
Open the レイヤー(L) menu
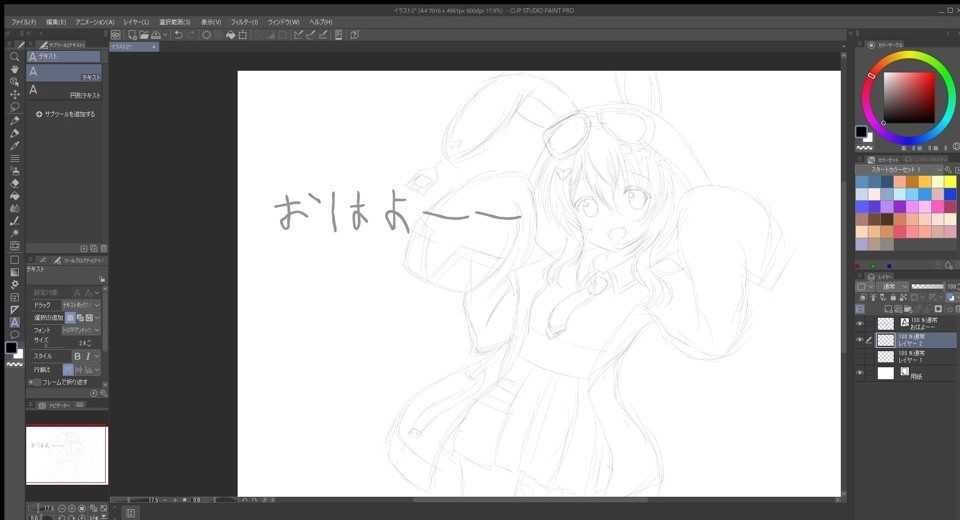(136, 21)
